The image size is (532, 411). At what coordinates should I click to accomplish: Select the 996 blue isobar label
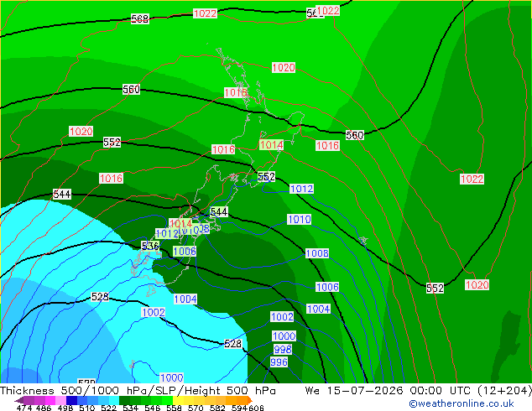click(x=279, y=362)
